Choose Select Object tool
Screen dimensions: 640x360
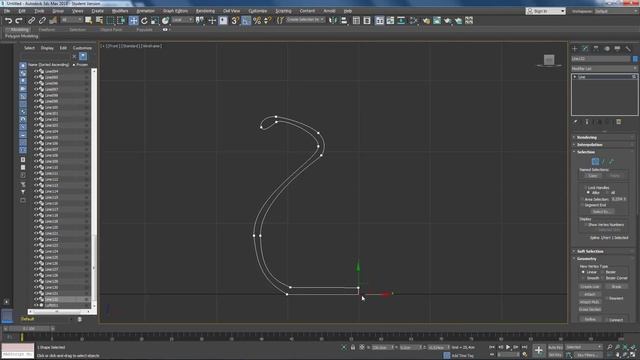(89, 20)
